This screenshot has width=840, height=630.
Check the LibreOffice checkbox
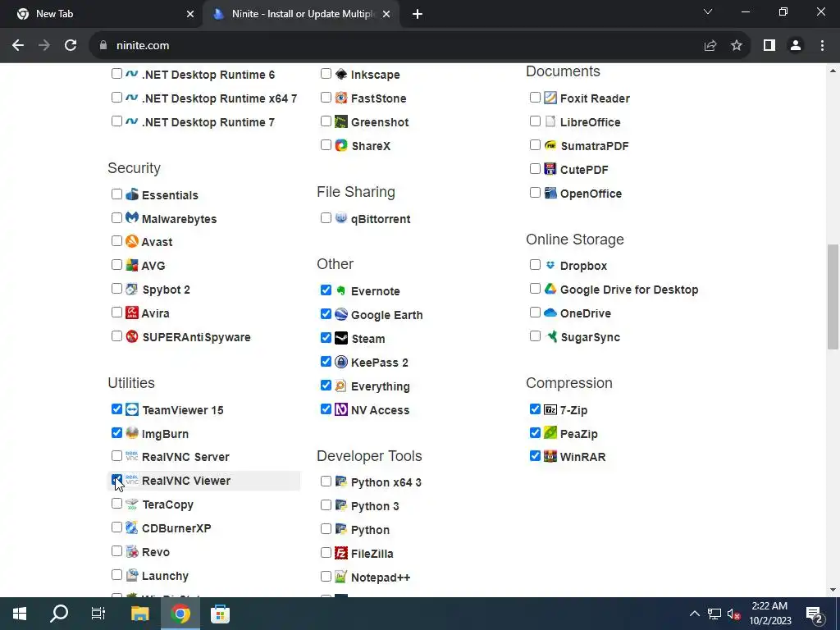(x=535, y=121)
